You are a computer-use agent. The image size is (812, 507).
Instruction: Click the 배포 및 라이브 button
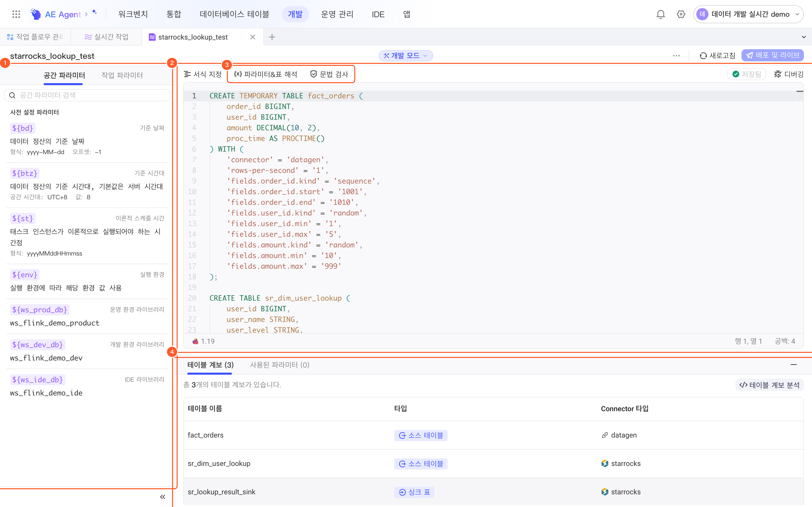click(x=772, y=55)
